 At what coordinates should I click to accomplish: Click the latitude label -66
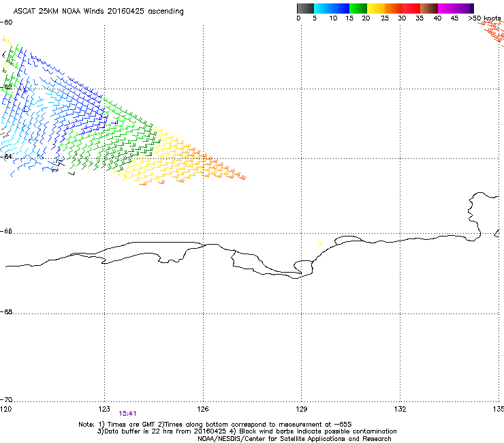point(6,231)
